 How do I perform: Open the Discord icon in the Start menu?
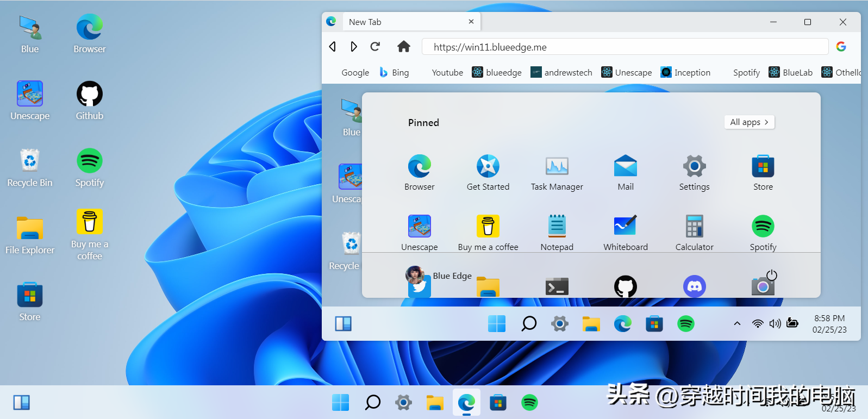[695, 286]
